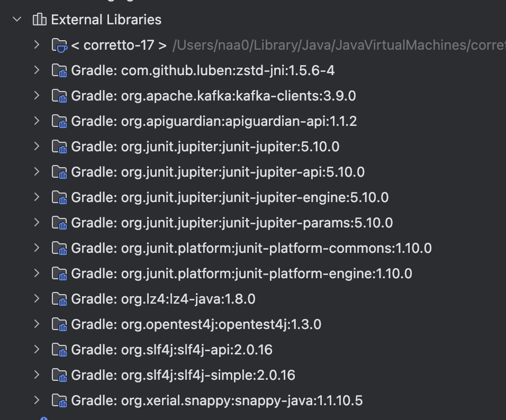The height and width of the screenshot is (420, 506).
Task: Click the External Libraries bar-chart icon
Action: 39,20
